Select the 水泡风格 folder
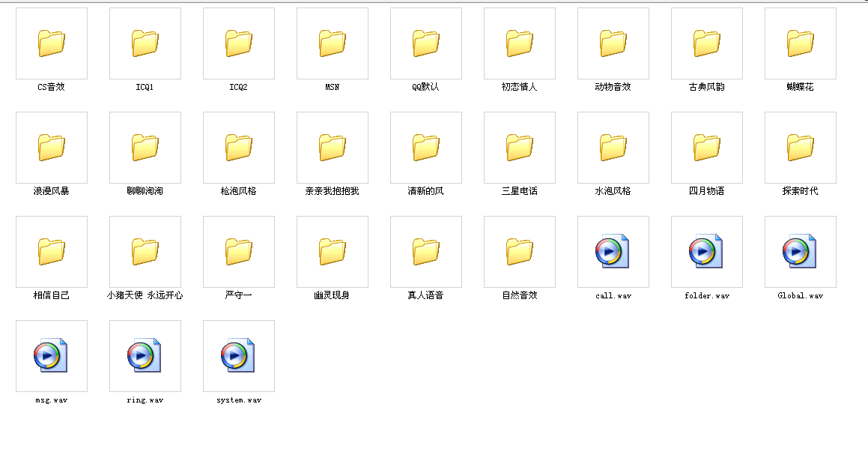868x449 pixels. [612, 148]
